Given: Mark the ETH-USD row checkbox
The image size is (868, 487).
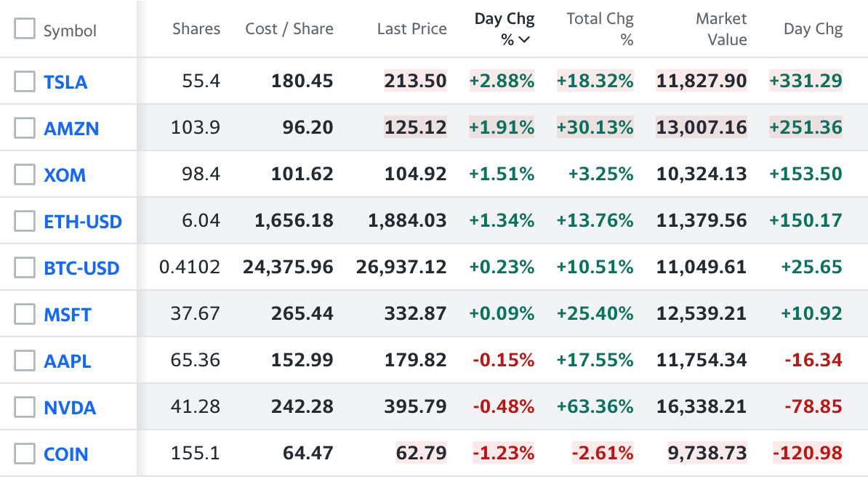Looking at the screenshot, I should pos(25,221).
